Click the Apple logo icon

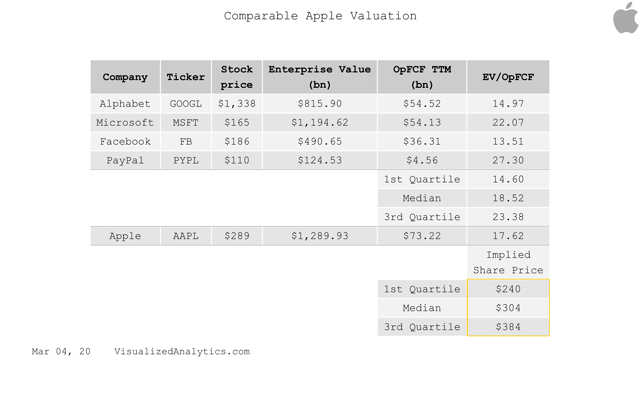(x=626, y=18)
